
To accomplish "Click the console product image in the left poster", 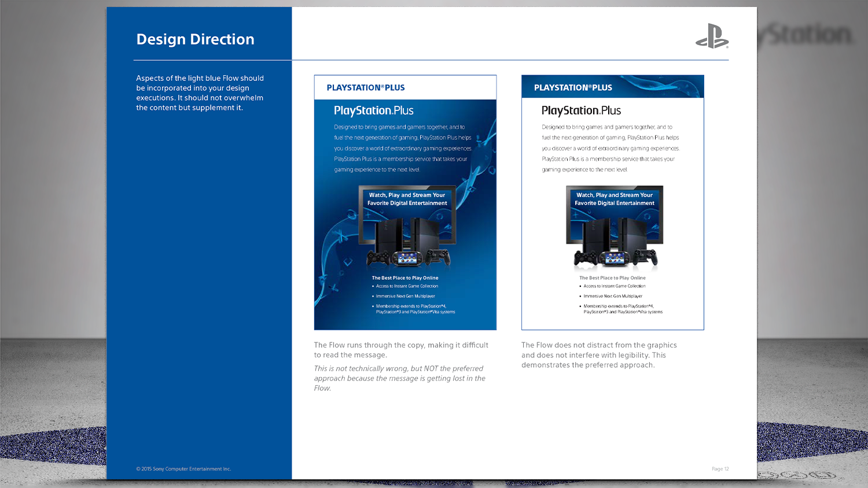I will 407,227.
